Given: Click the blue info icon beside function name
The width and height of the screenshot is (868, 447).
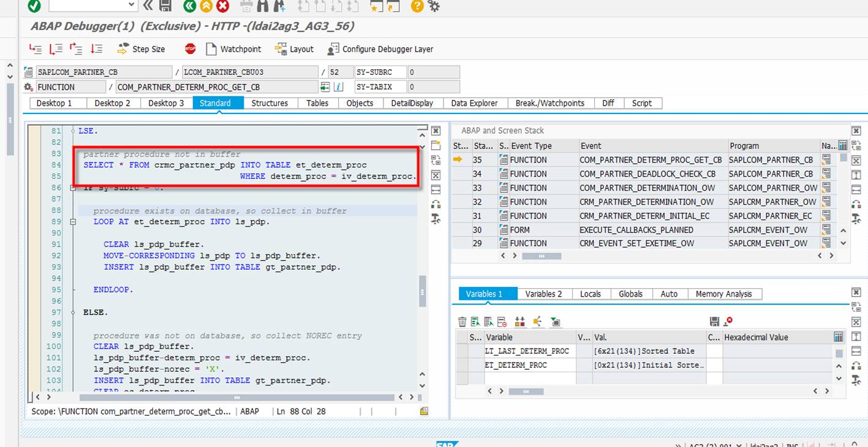Looking at the screenshot, I should pyautogui.click(x=338, y=87).
